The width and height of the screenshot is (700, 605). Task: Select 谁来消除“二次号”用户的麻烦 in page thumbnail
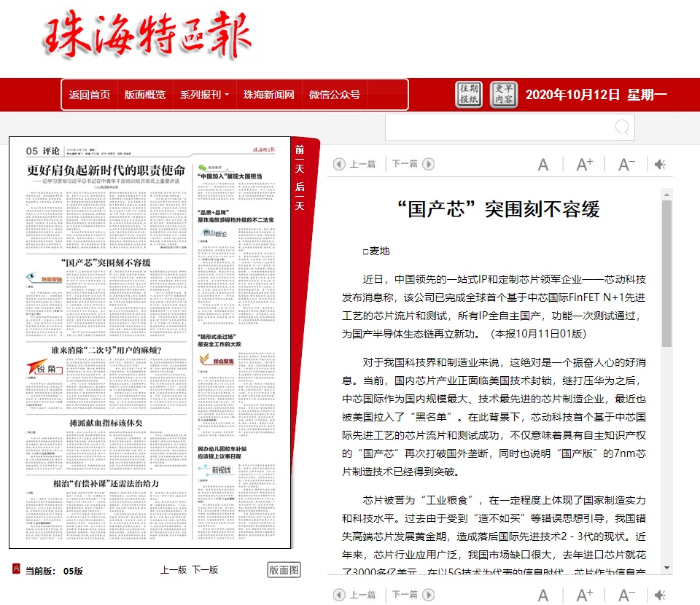click(106, 350)
